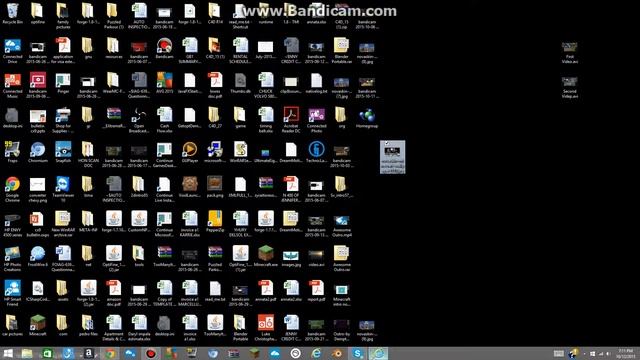This screenshot has height=360, width=640.
Task: Select the read_me.txt - Shortcut icon
Action: coord(240,16)
